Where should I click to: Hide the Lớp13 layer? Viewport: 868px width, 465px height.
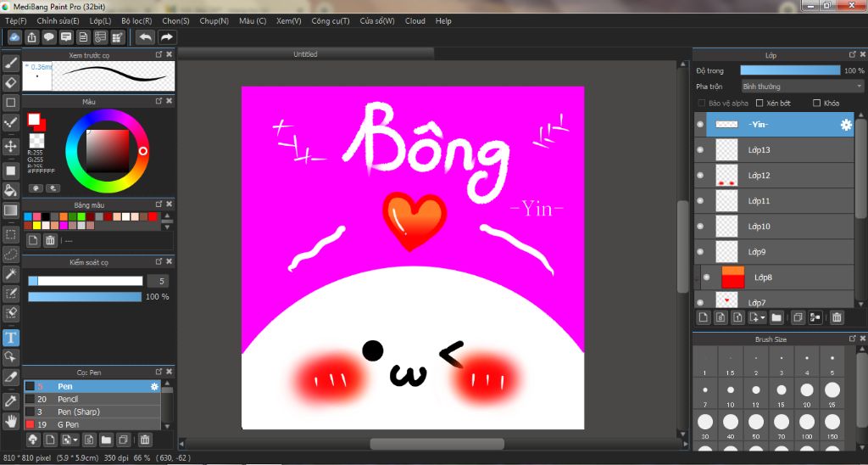tap(700, 150)
